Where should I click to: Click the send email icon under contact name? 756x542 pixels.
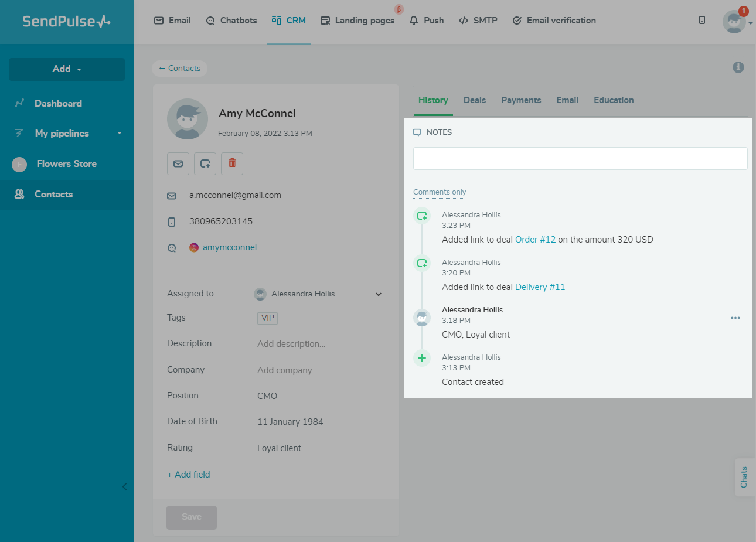pyautogui.click(x=178, y=164)
